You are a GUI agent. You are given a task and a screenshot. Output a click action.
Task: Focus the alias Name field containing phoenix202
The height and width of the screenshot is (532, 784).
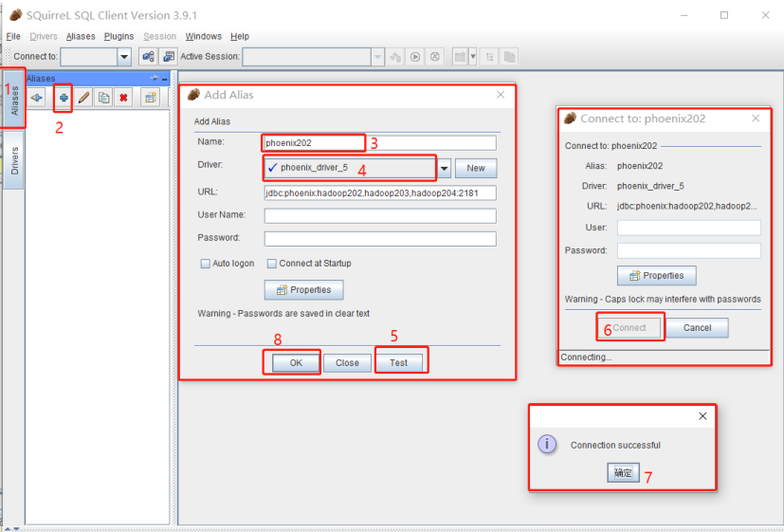coord(380,143)
